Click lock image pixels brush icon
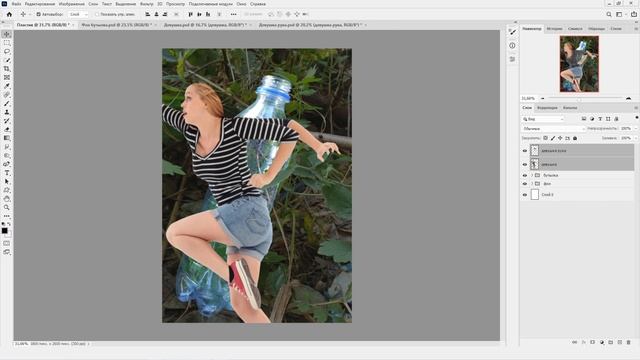This screenshot has width=640, height=360. click(553, 138)
